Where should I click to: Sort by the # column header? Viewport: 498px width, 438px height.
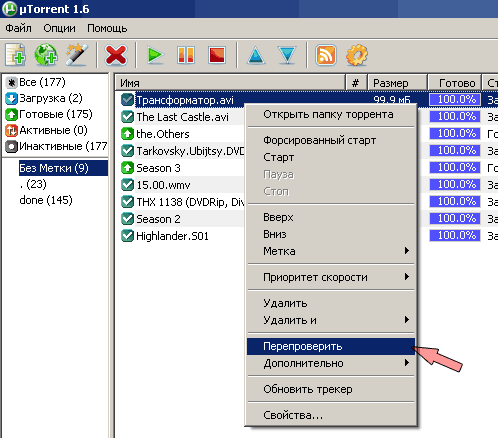point(356,83)
